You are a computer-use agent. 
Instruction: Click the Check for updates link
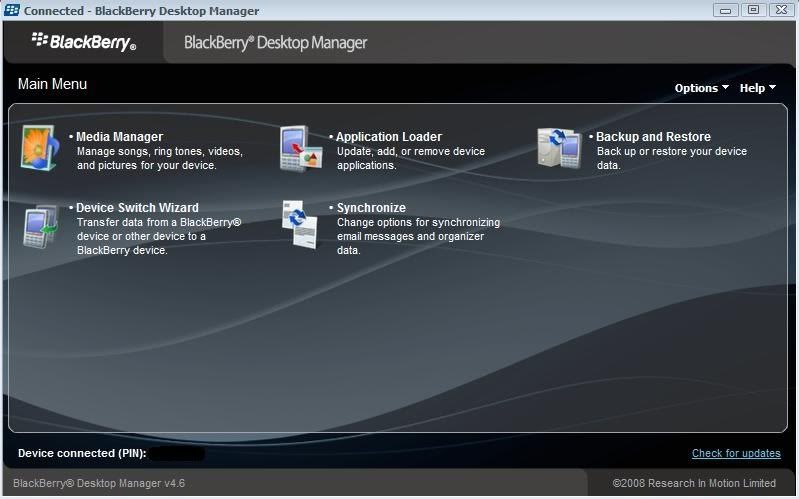tap(736, 453)
